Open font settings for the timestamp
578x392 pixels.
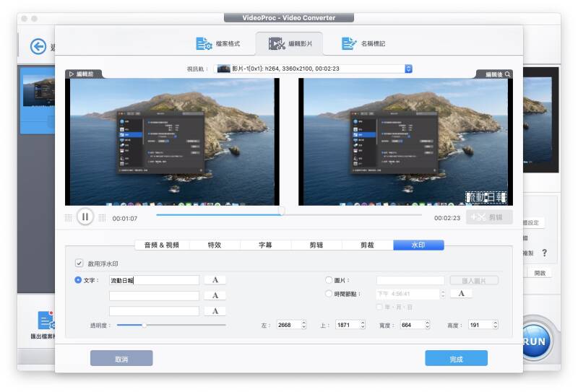click(x=461, y=294)
